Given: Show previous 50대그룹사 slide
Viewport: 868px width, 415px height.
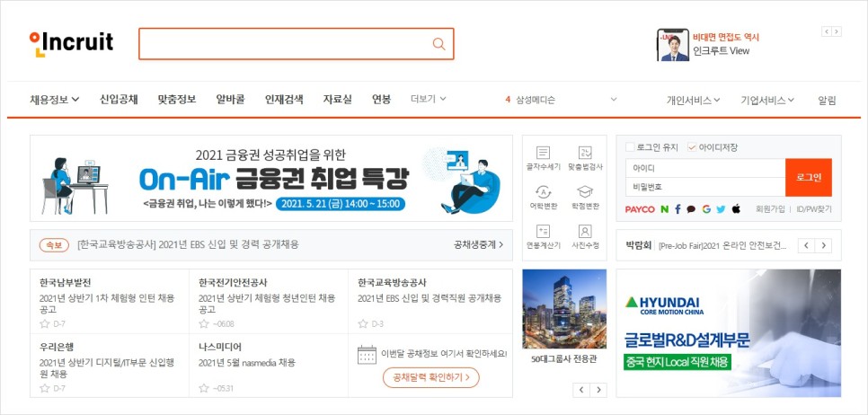Looking at the screenshot, I should (581, 390).
